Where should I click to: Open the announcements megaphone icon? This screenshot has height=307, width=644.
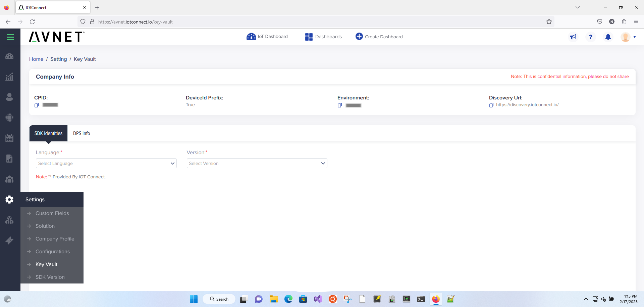(x=573, y=37)
